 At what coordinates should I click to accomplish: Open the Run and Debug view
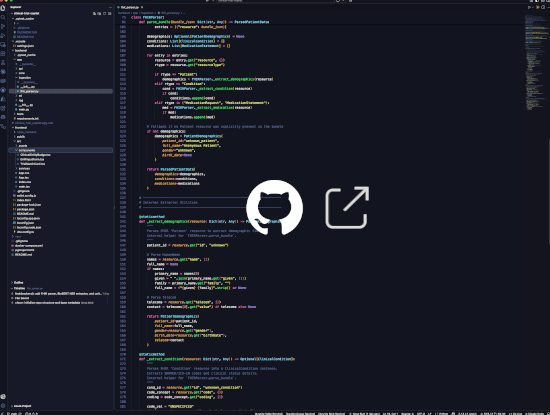point(3,35)
